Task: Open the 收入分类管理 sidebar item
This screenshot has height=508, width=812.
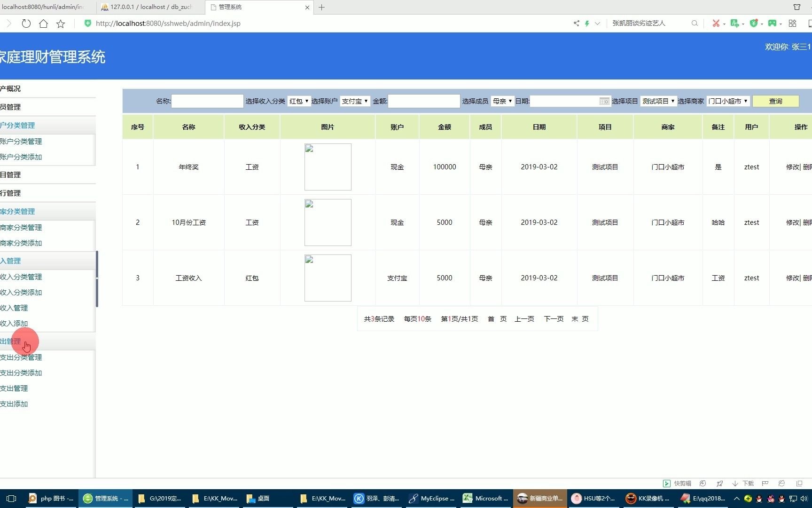Action: (21, 277)
